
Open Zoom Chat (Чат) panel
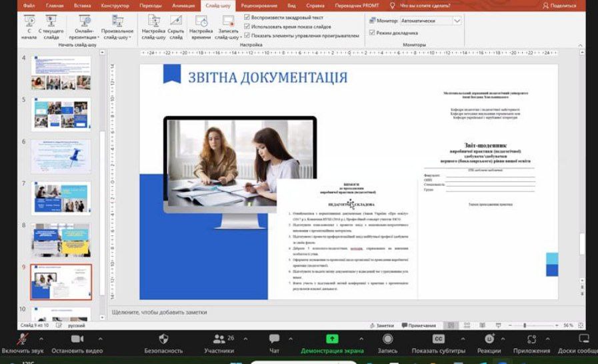274,343
